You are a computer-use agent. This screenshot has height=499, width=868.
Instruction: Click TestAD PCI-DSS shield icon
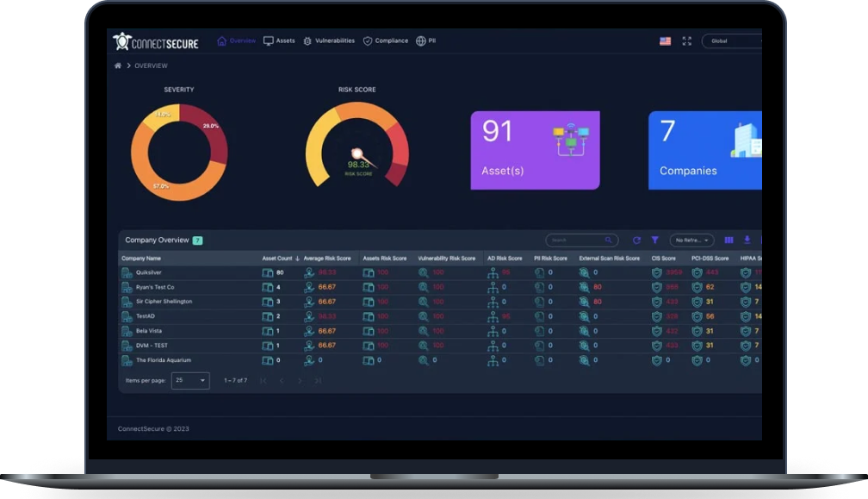pyautogui.click(x=697, y=316)
